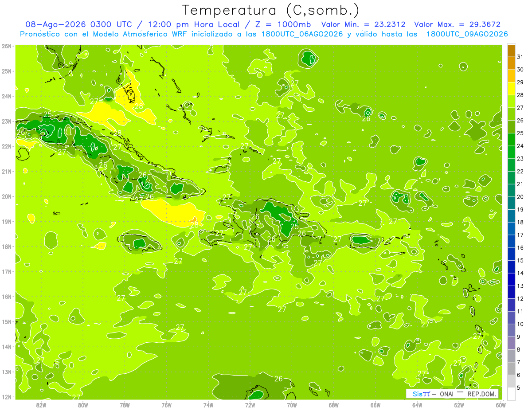Image resolution: width=532 pixels, height=411 pixels.
Task: Click the latitude axis label 23N
Action: [7, 121]
